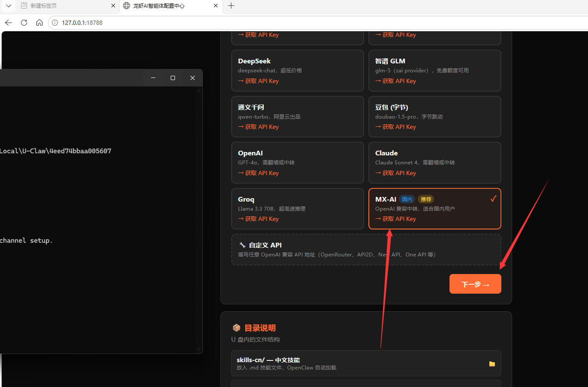Select the 智谱 GLM provider card
This screenshot has height=387, width=588.
click(x=435, y=71)
